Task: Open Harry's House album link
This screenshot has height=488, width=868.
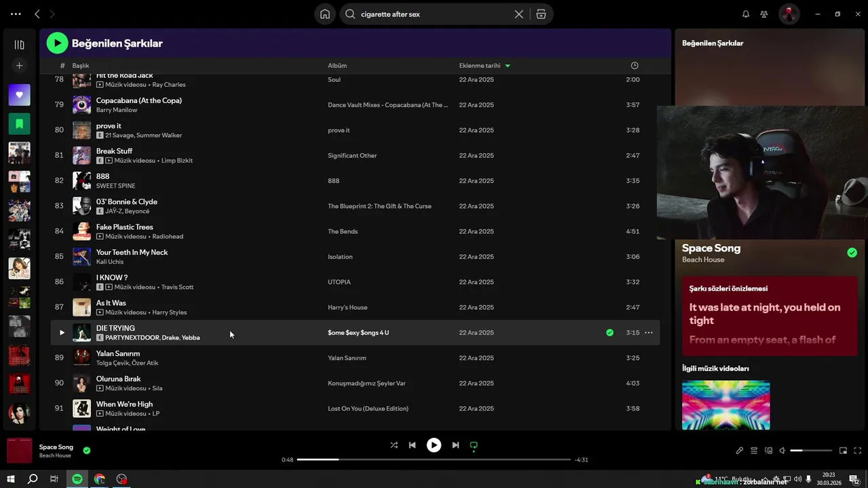Action: (347, 308)
